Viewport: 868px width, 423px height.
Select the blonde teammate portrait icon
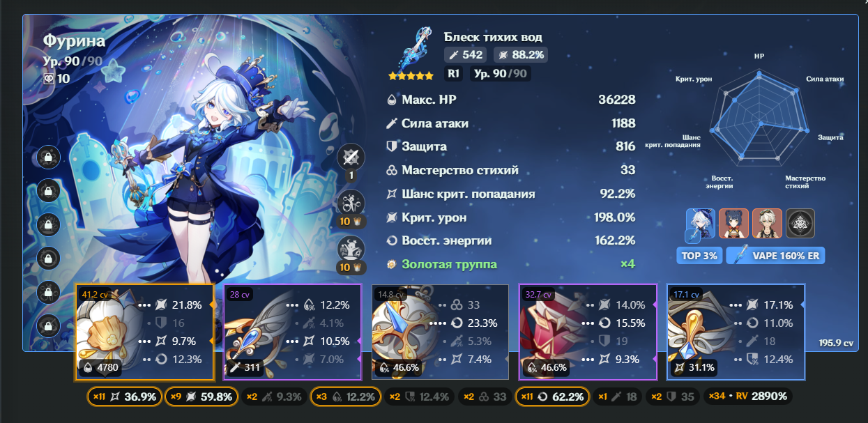tap(767, 224)
